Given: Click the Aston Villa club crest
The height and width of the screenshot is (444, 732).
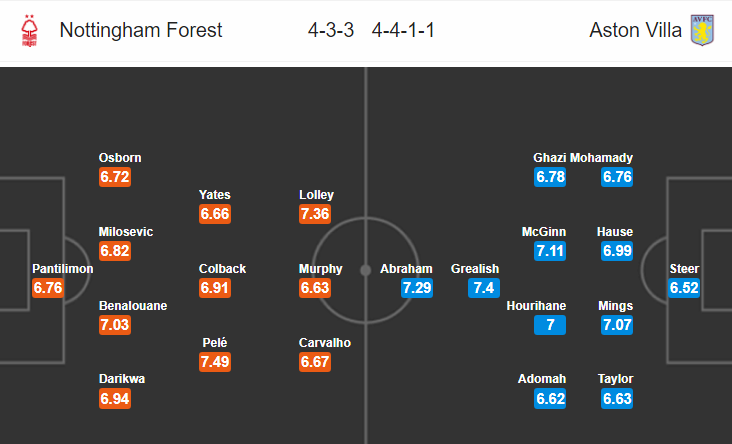Looking at the screenshot, I should click(703, 30).
